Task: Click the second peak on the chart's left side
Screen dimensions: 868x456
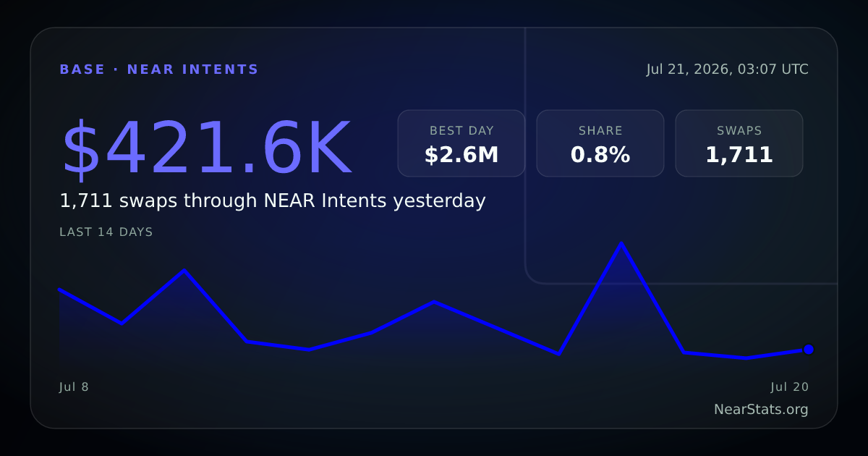Action: [x=184, y=270]
